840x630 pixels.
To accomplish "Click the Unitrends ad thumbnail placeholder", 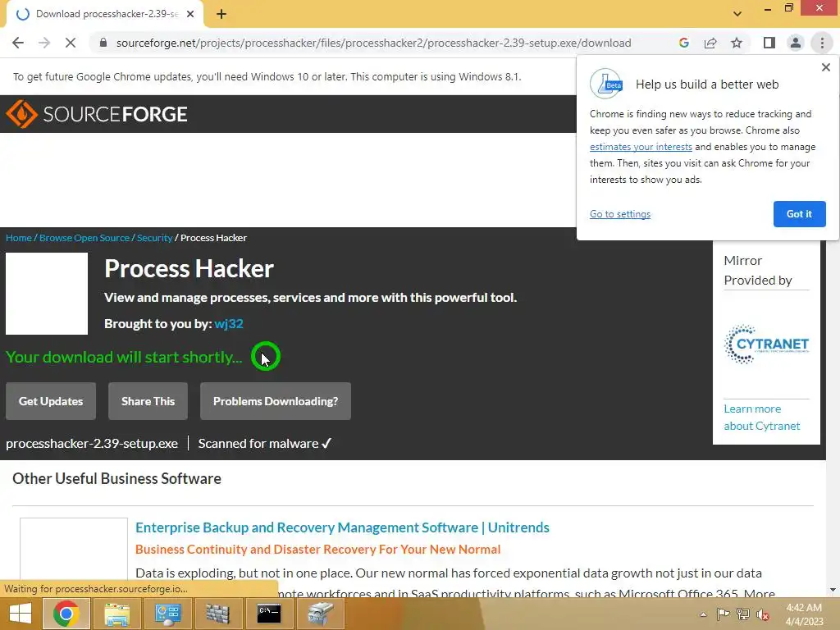I will click(x=74, y=549).
